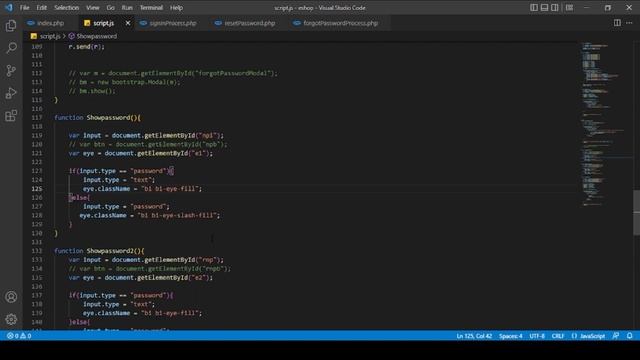Click the function Showpassword2() declaration
The height and width of the screenshot is (360, 640).
99,251
